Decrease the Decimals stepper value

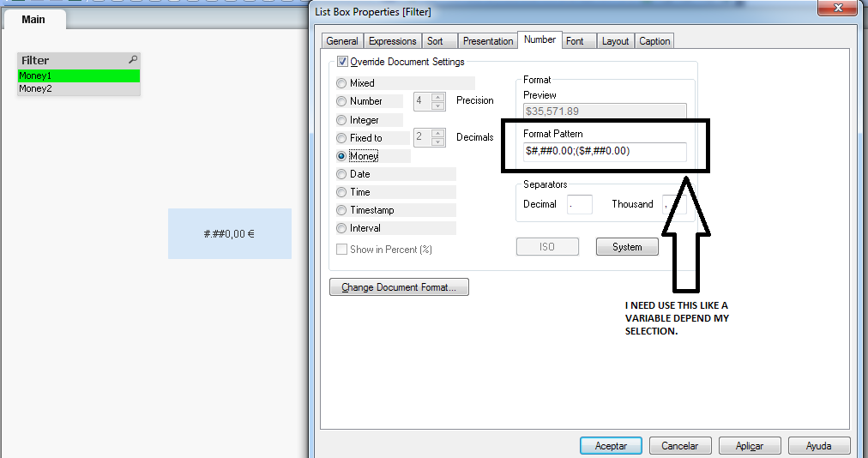438,142
